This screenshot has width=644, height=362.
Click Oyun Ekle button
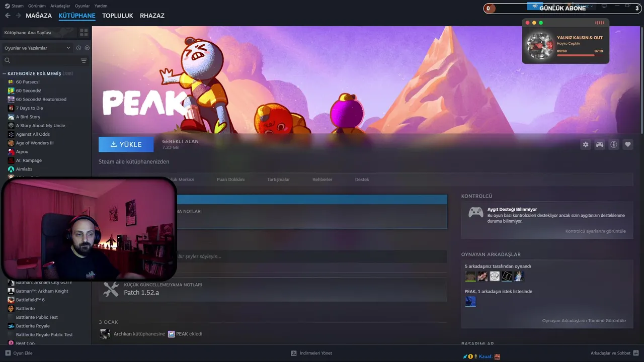click(x=19, y=353)
